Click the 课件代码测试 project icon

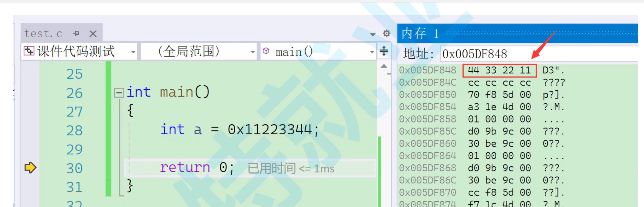29,51
